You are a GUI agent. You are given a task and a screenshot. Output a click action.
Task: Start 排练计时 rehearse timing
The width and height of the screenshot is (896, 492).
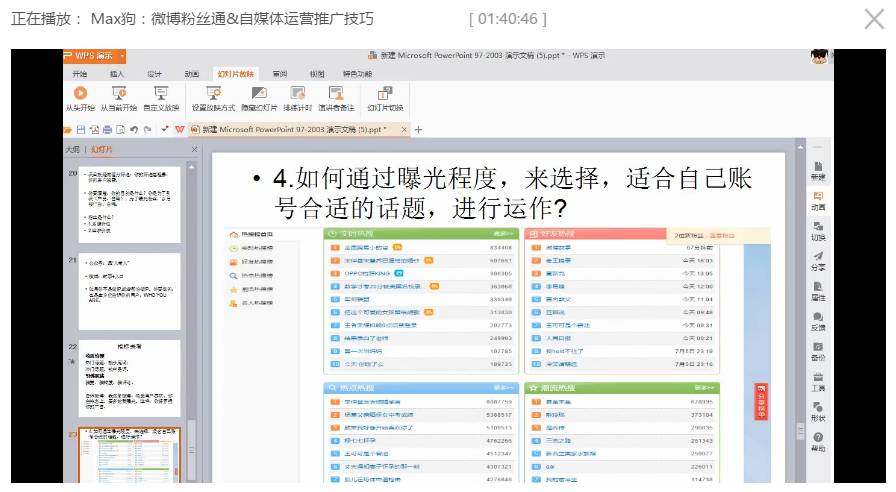click(297, 98)
